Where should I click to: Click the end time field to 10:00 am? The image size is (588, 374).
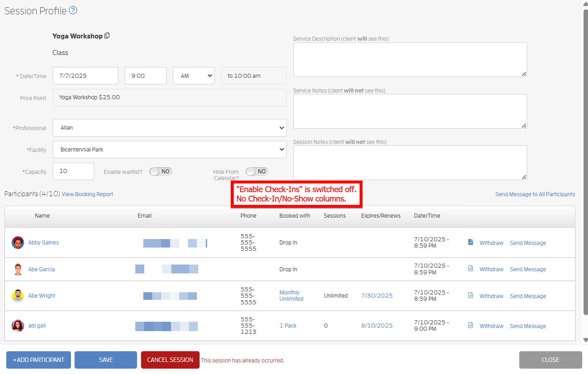coord(254,76)
